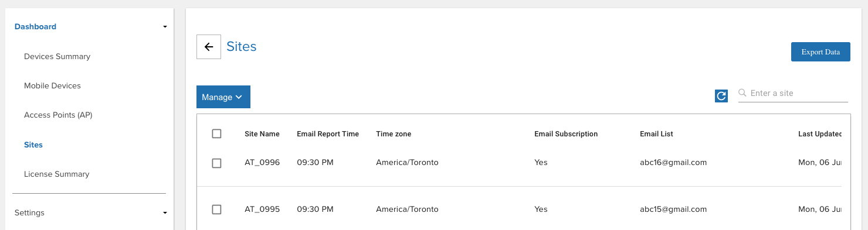The height and width of the screenshot is (230, 868).
Task: Check the AT_0996 row checkbox
Action: coord(216,163)
